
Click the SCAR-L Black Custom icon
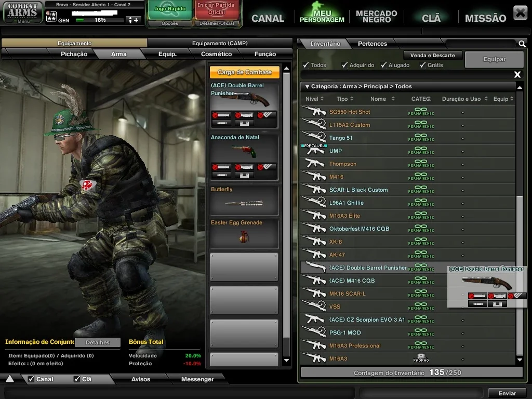point(314,189)
